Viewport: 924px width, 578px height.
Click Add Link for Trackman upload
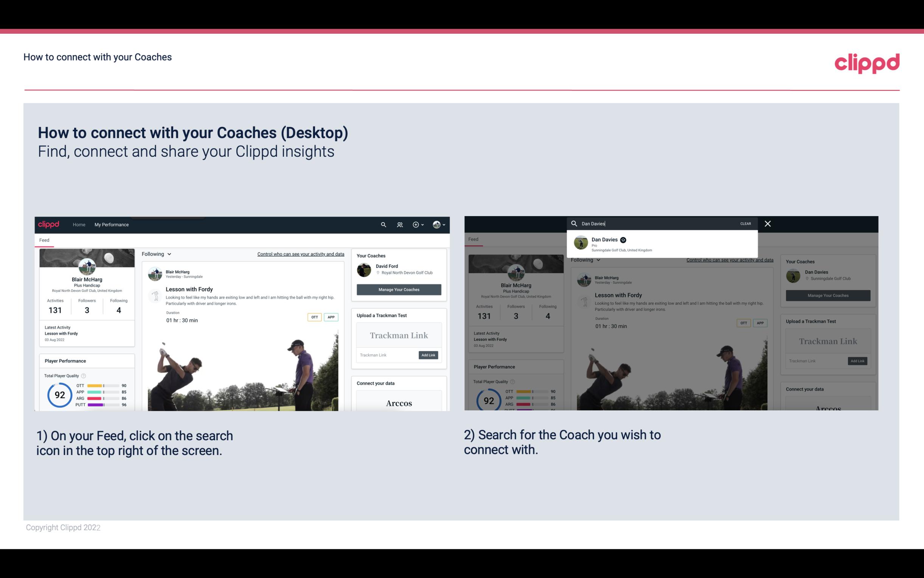click(x=429, y=354)
